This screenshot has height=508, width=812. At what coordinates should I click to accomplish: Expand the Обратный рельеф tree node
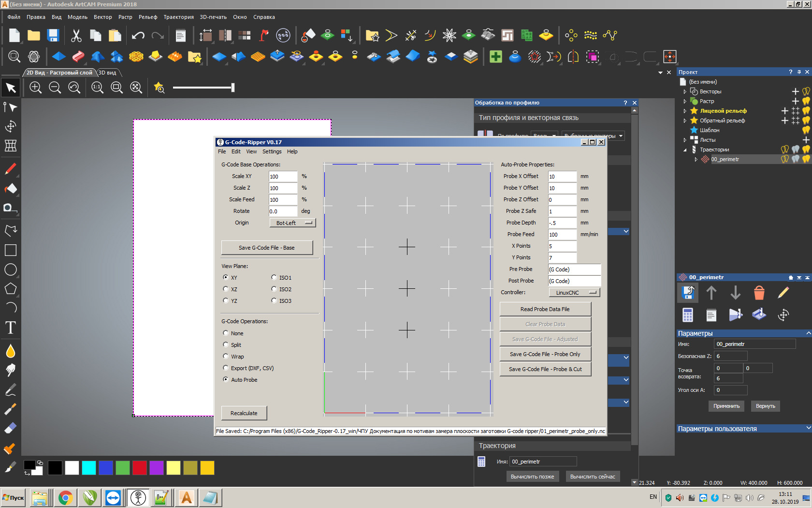685,120
